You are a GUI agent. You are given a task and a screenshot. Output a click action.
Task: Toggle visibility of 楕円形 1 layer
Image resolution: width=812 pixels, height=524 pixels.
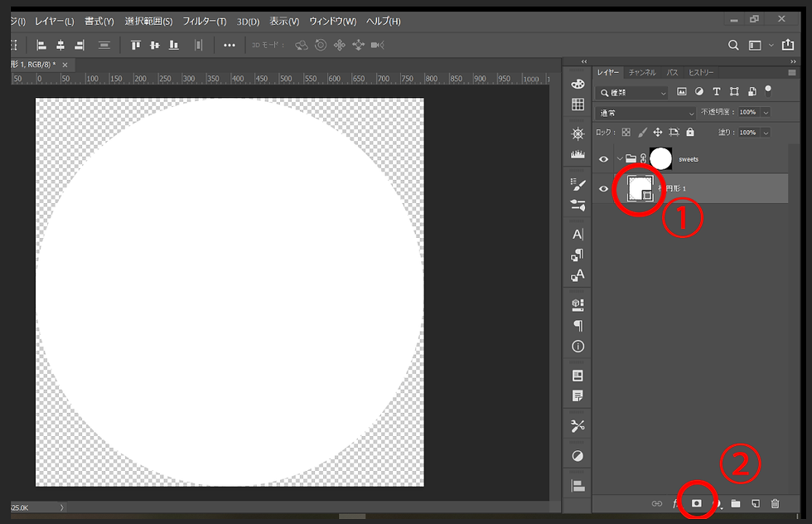[603, 189]
